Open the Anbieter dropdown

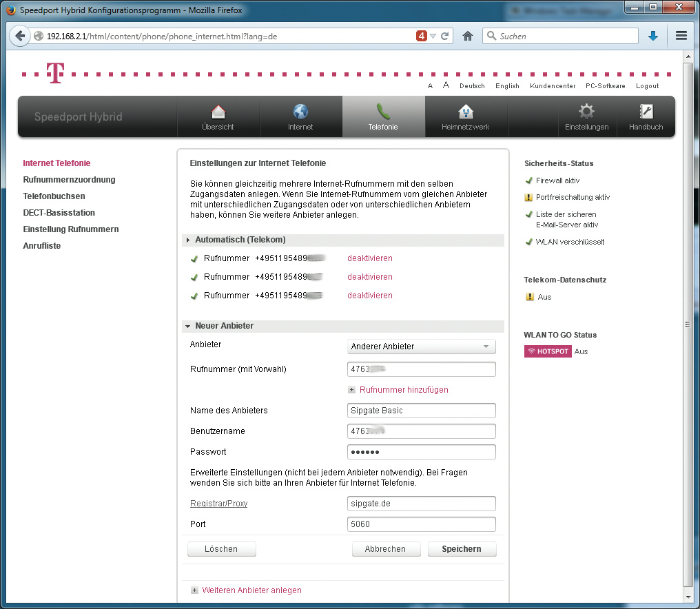pos(422,347)
